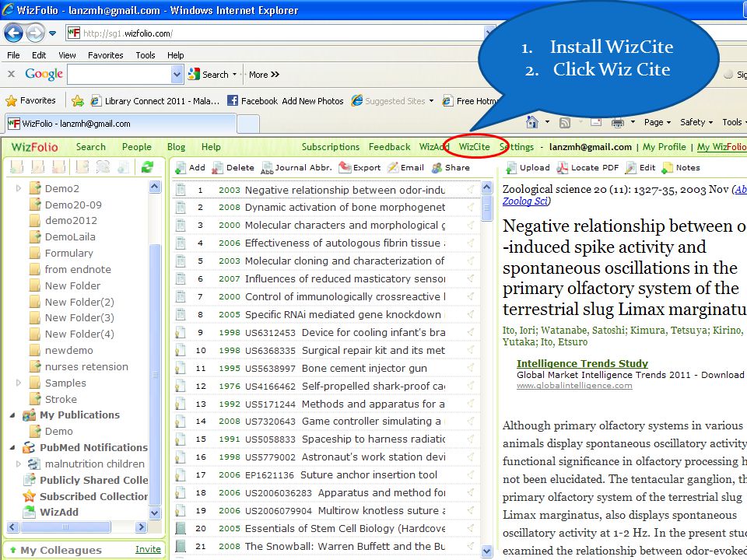
Task: Click reference list scroll up arrow
Action: [x=486, y=187]
